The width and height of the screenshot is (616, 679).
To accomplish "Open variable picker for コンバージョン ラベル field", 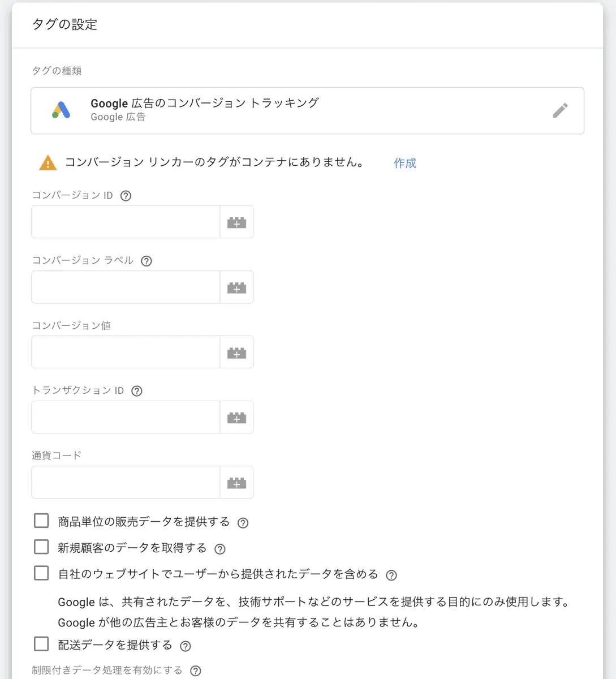I will 237,287.
